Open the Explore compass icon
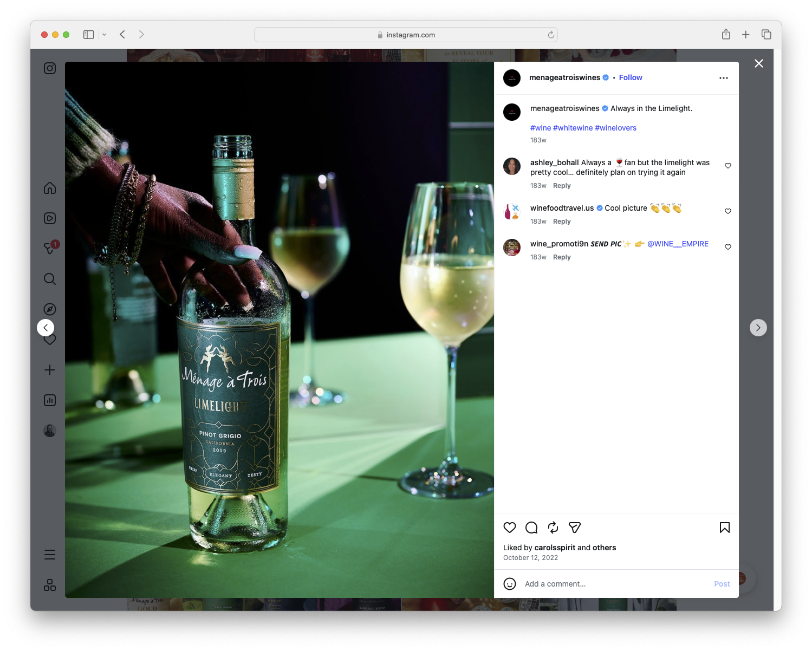 [x=49, y=309]
